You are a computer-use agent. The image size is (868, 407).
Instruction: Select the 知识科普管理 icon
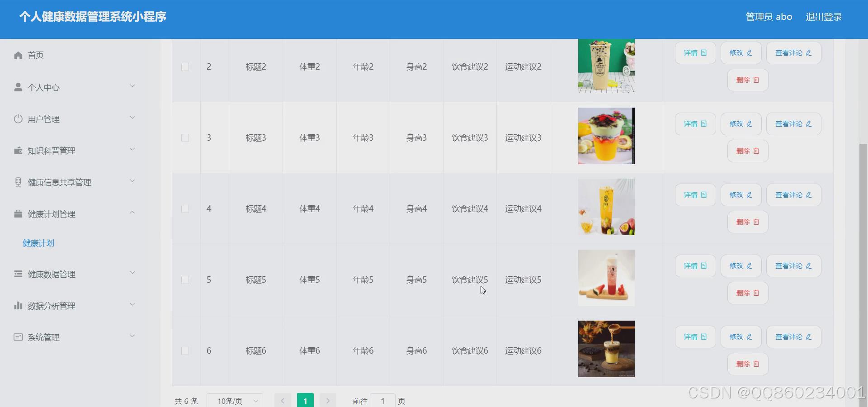coord(18,150)
